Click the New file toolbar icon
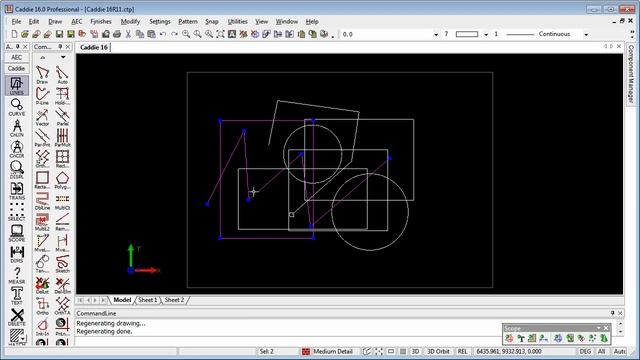 pos(14,34)
